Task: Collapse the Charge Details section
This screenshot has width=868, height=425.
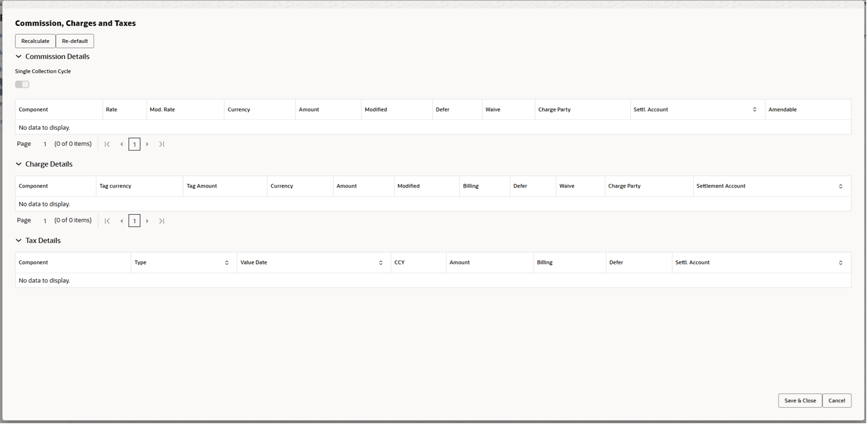Action: pos(18,164)
